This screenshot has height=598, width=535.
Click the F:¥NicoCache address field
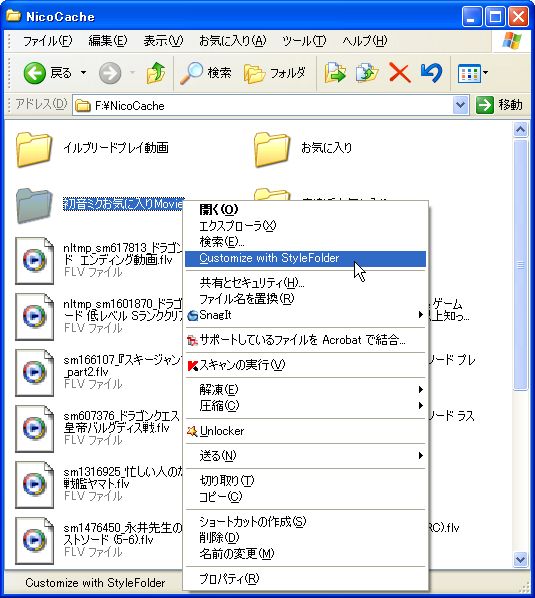pos(263,105)
